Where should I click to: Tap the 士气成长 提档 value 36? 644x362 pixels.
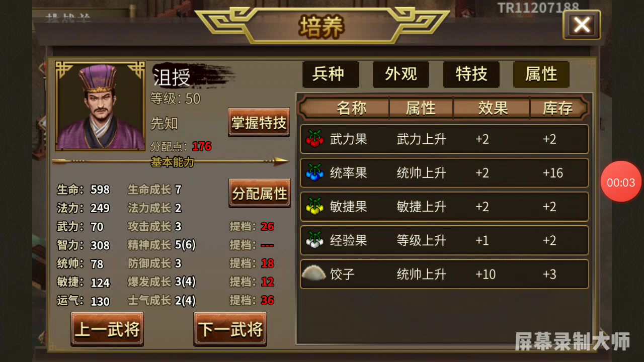coord(267,300)
